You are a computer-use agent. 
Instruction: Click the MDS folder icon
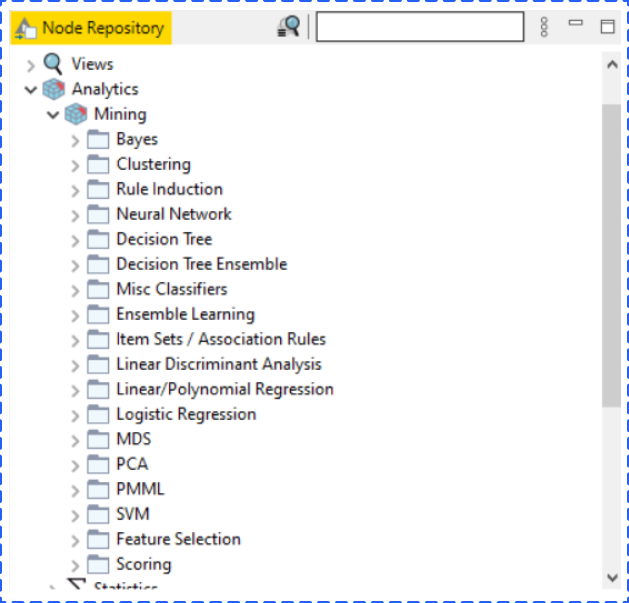pos(98,439)
